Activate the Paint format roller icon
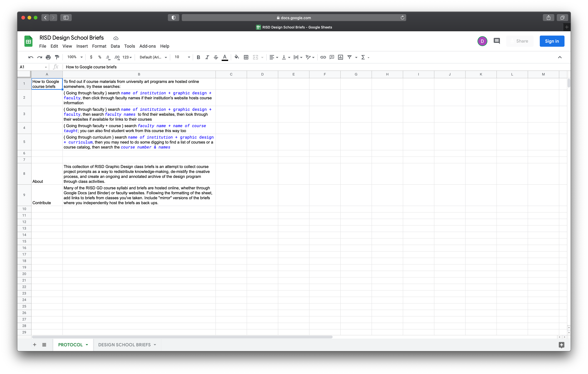The height and width of the screenshot is (374, 588). tap(57, 57)
